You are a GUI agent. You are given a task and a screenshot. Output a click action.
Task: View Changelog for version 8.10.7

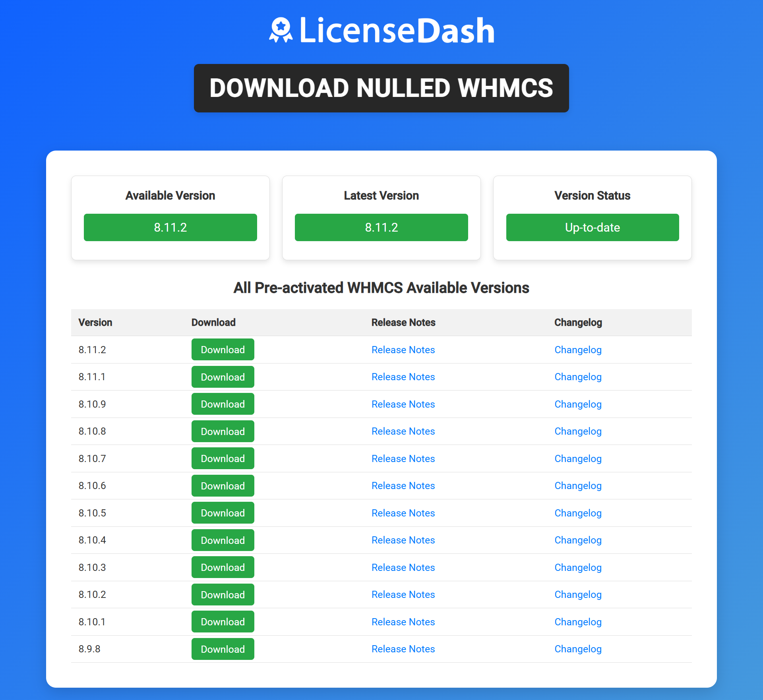click(x=578, y=458)
